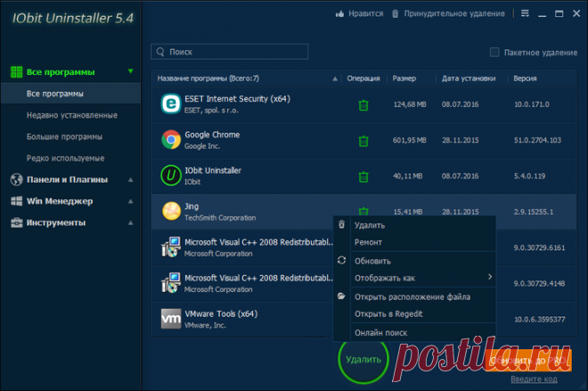588x391 pixels.
Task: Click the IObit Uninstaller app icon
Action: click(x=171, y=175)
